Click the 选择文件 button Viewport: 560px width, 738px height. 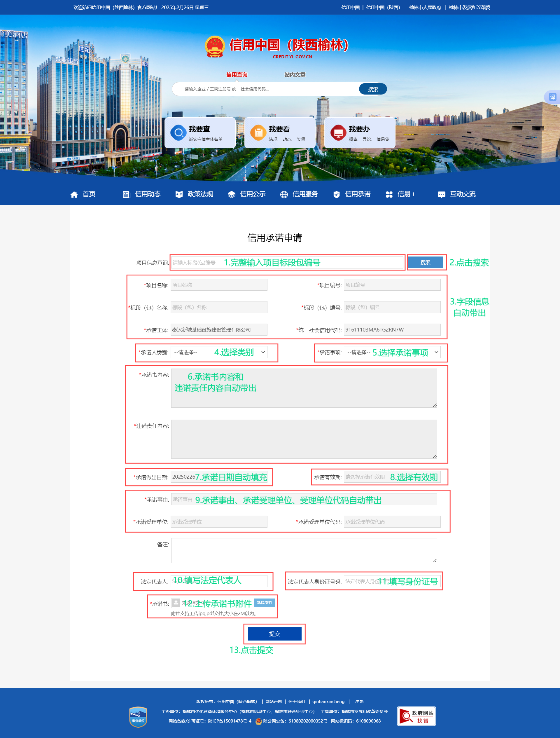click(x=265, y=603)
